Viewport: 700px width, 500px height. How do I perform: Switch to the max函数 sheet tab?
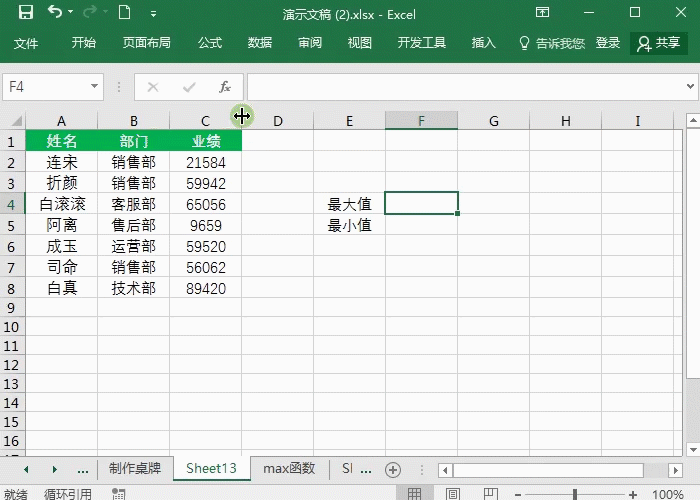(289, 468)
